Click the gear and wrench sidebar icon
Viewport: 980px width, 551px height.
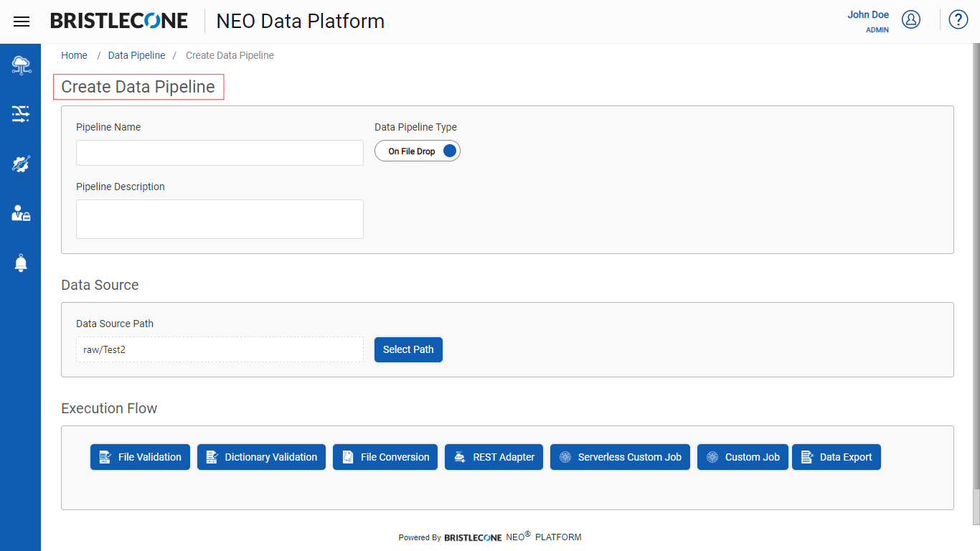coord(21,164)
